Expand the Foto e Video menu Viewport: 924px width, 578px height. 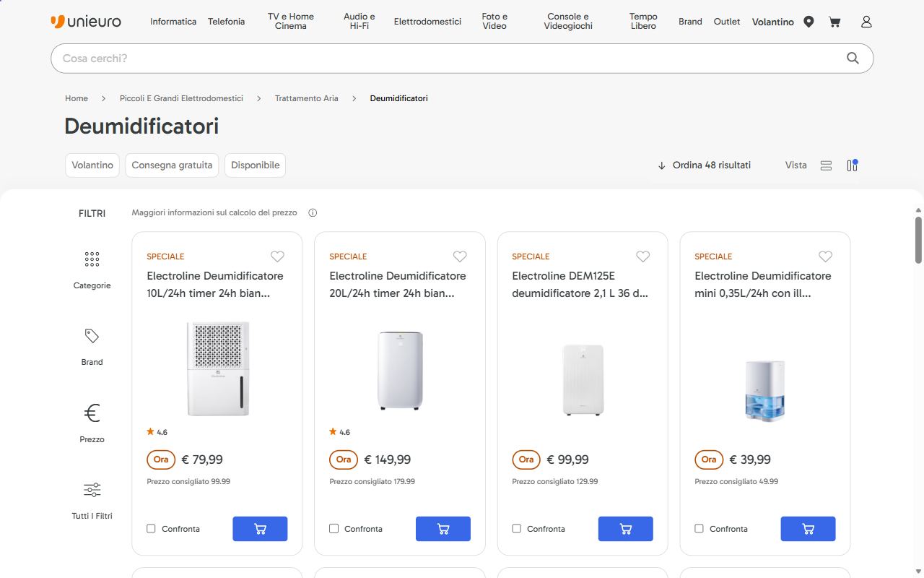coord(494,22)
